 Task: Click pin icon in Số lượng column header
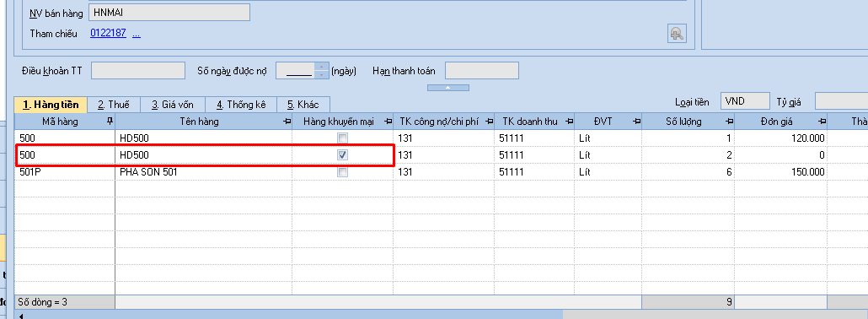tap(729, 121)
